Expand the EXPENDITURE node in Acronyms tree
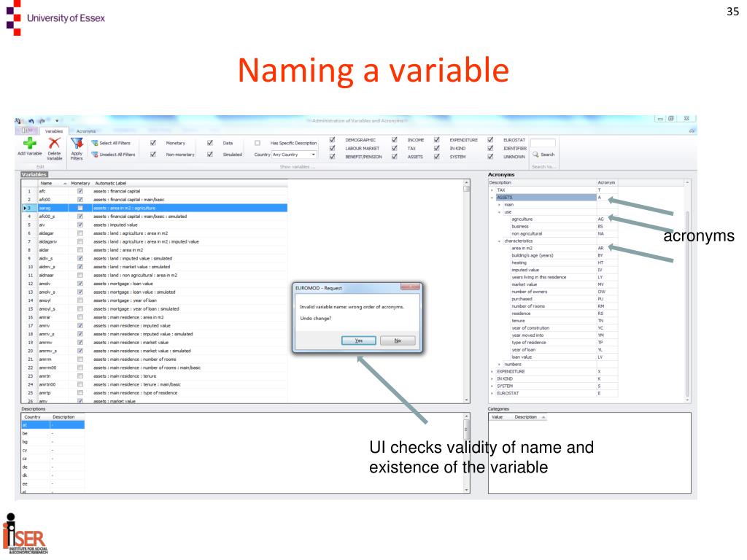The width and height of the screenshot is (747, 560). tap(492, 371)
